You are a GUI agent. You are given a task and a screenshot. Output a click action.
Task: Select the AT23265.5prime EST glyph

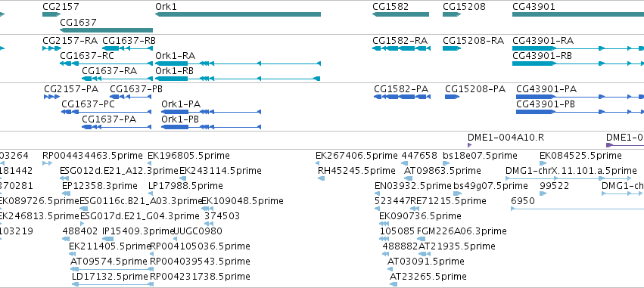394,284
